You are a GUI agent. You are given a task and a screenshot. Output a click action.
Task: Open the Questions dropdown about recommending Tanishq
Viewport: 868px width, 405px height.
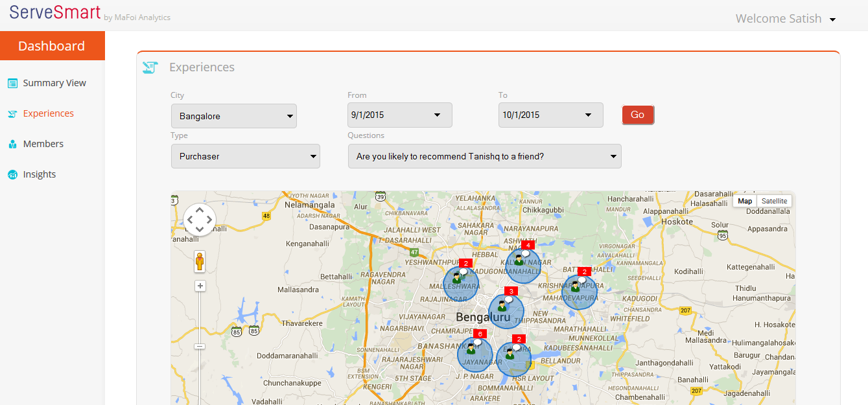click(485, 156)
